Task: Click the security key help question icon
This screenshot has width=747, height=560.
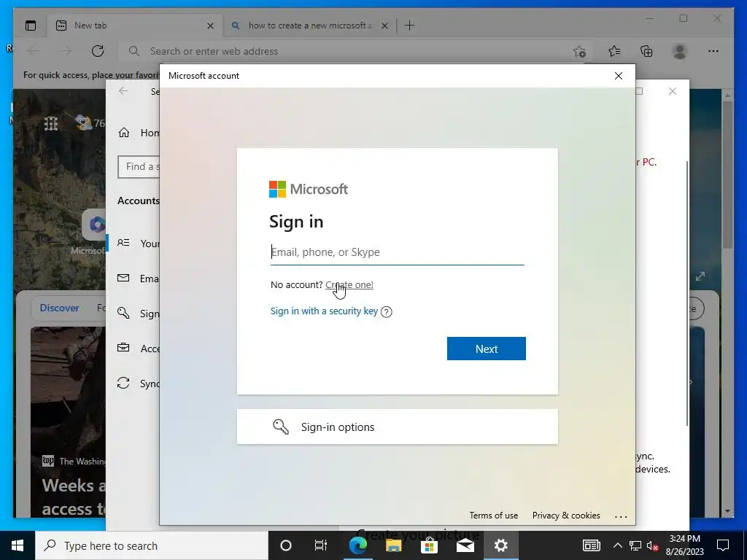Action: tap(387, 312)
